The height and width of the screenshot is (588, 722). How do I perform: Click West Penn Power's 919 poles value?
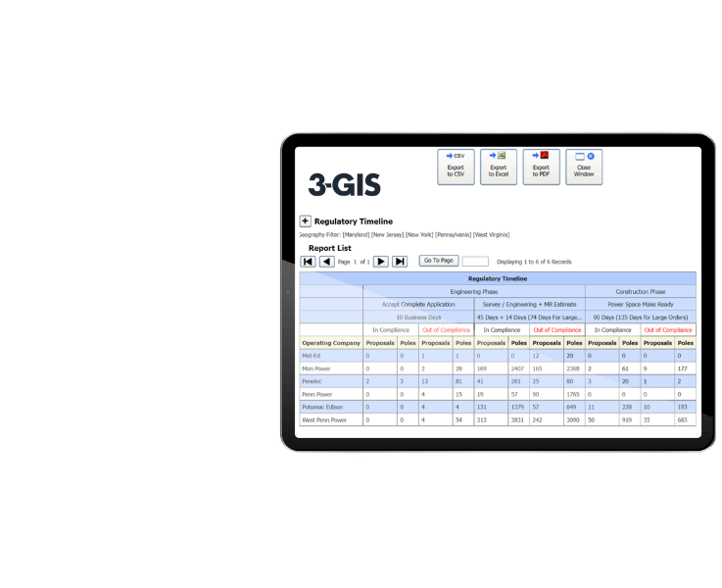627,420
